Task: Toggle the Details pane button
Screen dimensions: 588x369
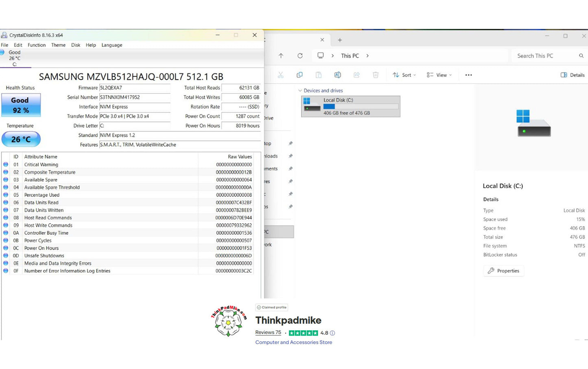Action: click(x=573, y=75)
